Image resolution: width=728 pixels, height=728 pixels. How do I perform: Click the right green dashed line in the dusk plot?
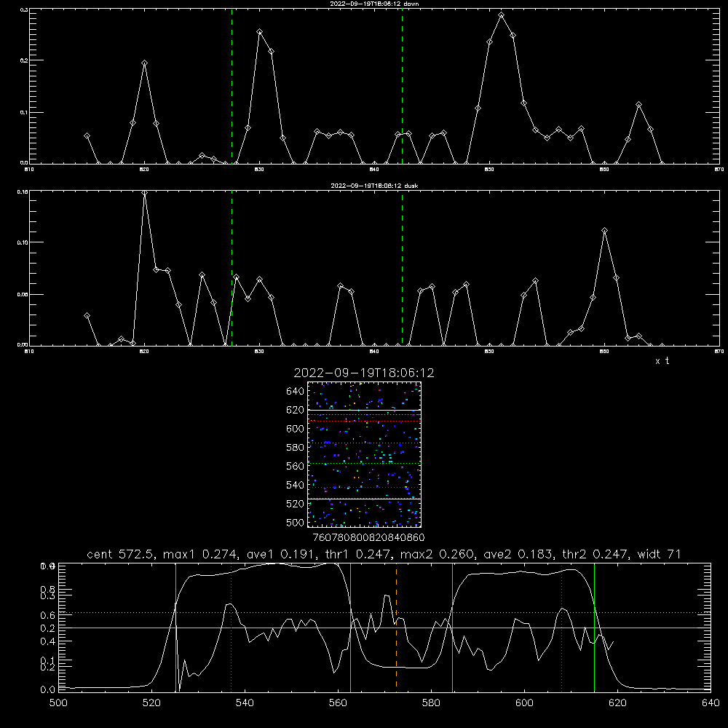pyautogui.click(x=402, y=268)
